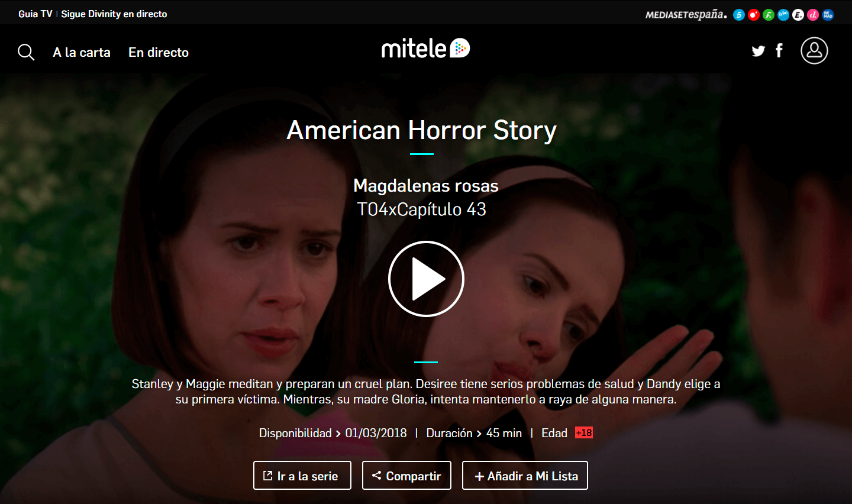Add episode with Añadir a Mi Lista
Viewport: 852px width, 504px height.
[x=525, y=476]
